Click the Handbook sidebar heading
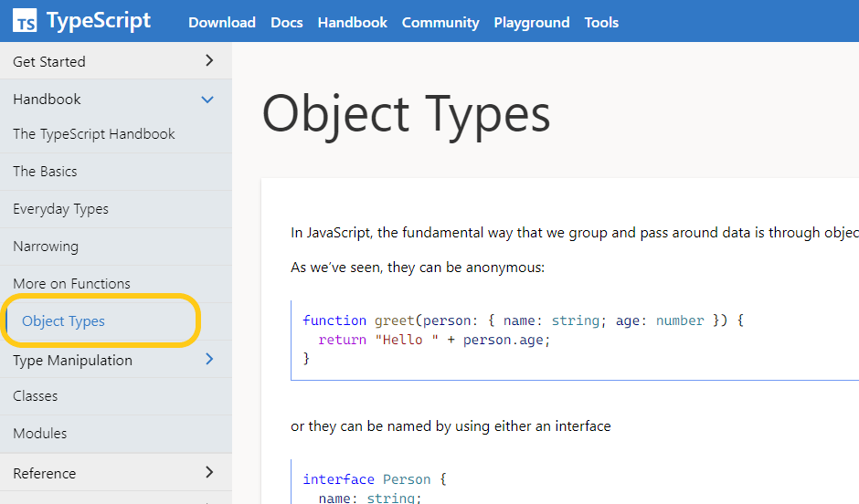Viewport: 859px width, 504px height. pyautogui.click(x=48, y=99)
